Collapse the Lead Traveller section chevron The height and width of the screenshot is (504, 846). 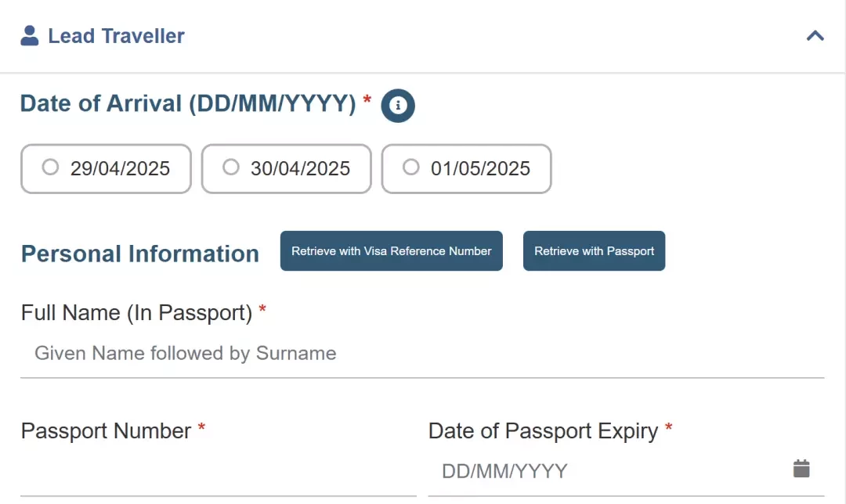[815, 35]
